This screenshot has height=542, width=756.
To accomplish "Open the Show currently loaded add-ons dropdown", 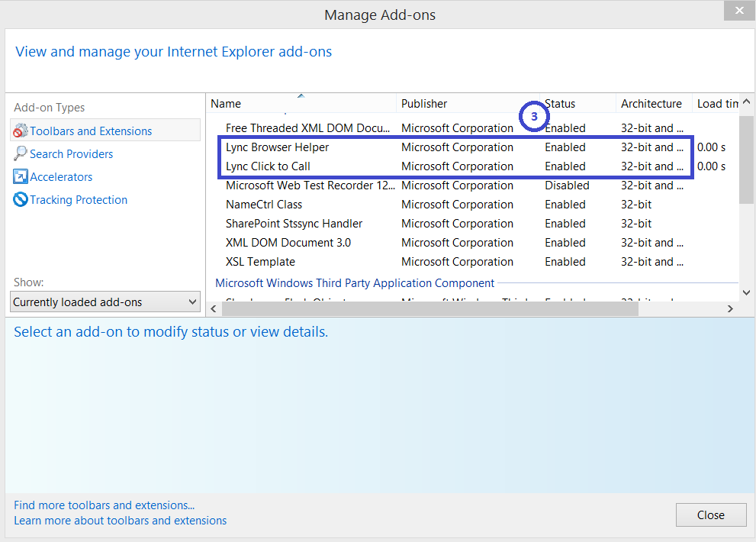I will click(x=105, y=302).
